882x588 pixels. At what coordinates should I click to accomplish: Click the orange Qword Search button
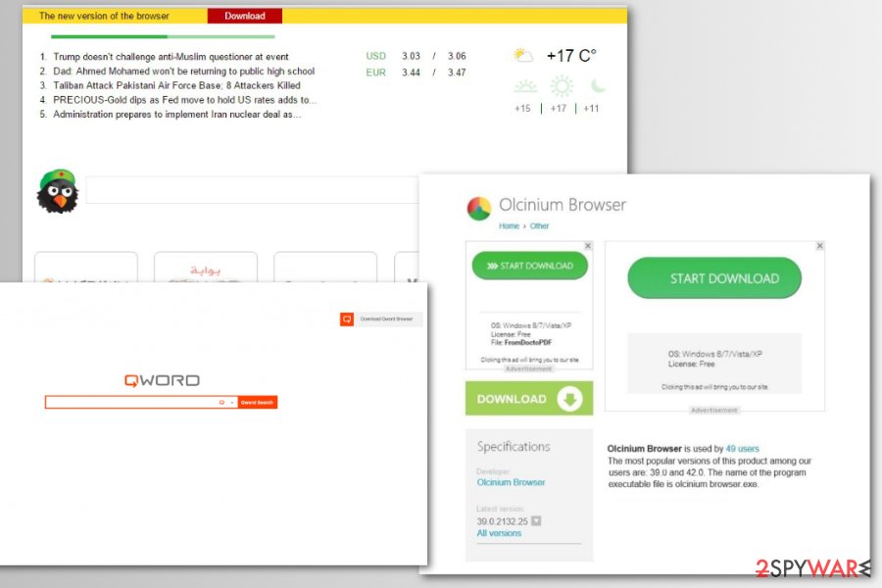click(x=257, y=403)
